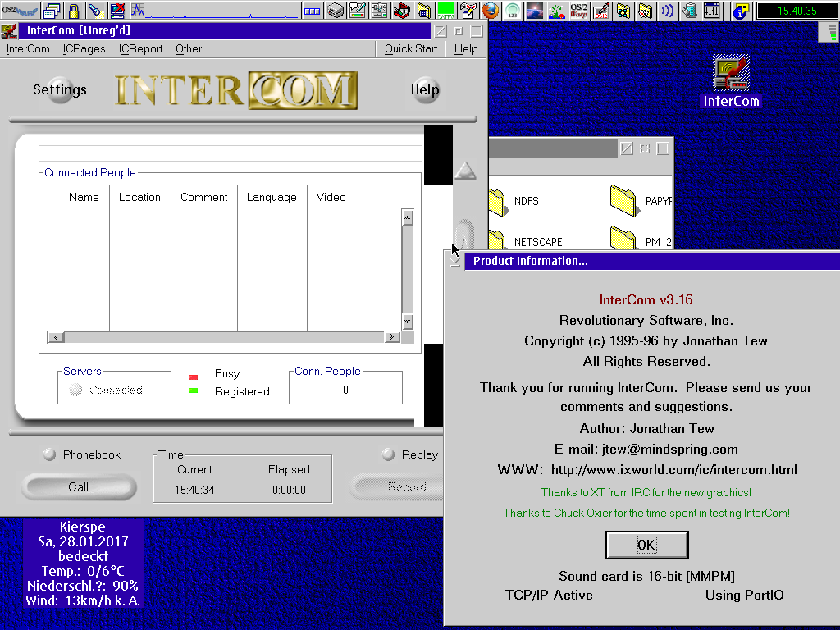Click the scroll right arrow in people list
This screenshot has width=840, height=630.
tap(392, 337)
